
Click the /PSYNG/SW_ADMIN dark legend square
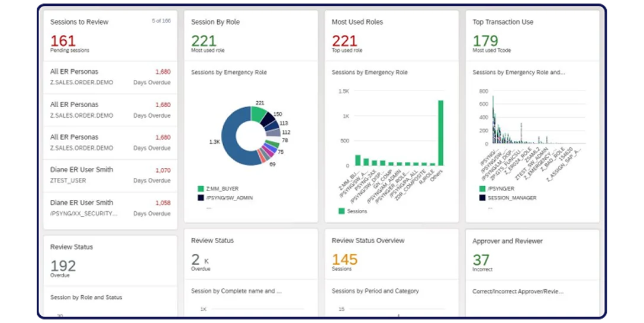pos(201,198)
